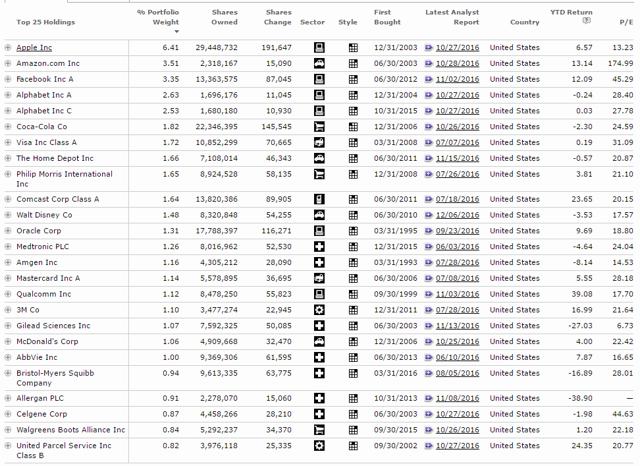Open Gilead analyst report 11/13/2016
640x466 pixels.
(x=457, y=326)
